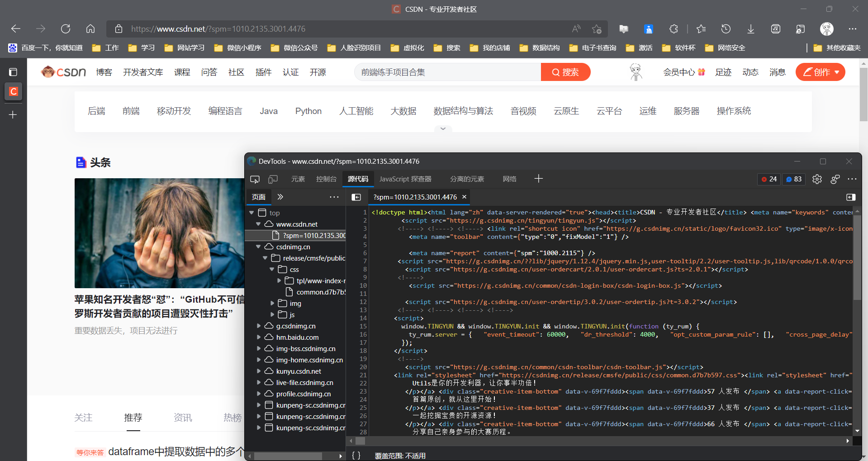Open navigator pane three-dot menu
The image size is (868, 461).
(334, 197)
